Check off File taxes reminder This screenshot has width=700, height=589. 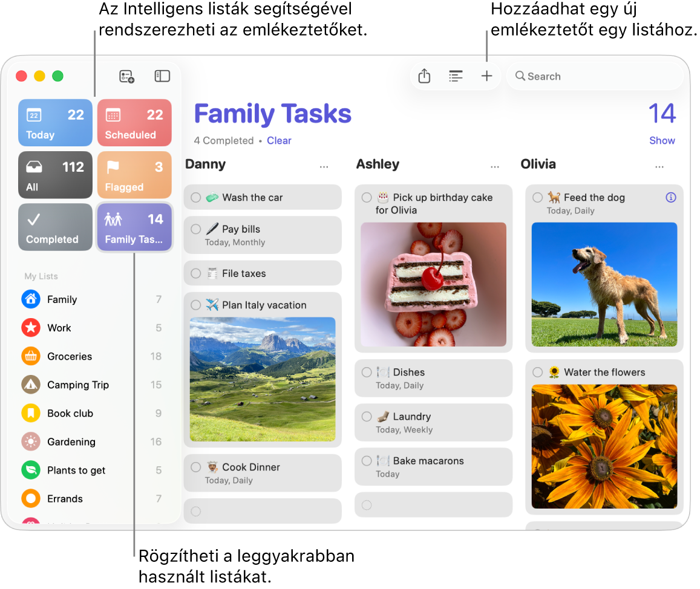pyautogui.click(x=195, y=273)
